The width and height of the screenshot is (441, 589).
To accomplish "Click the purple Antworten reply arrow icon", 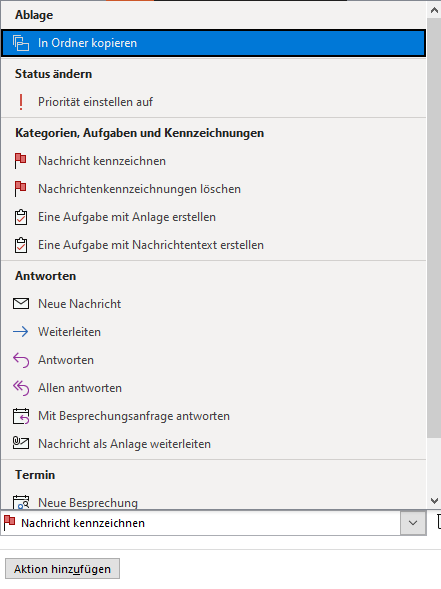I will [x=21, y=360].
